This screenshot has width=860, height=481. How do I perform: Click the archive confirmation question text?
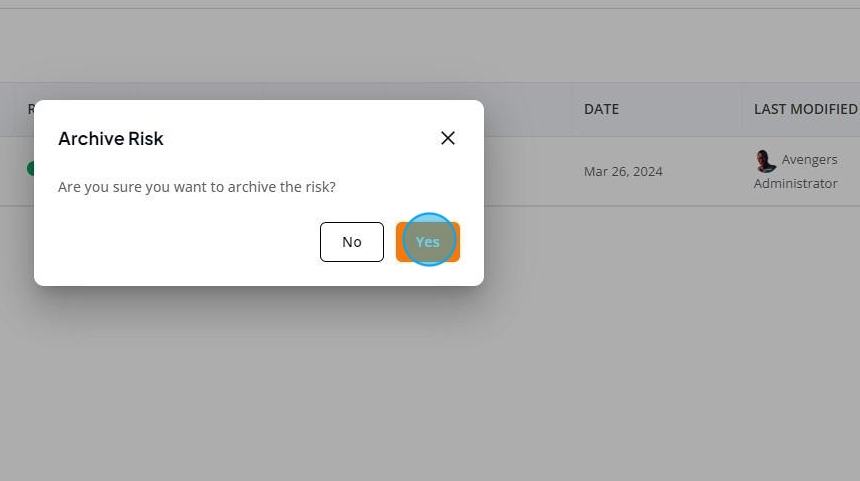pos(197,187)
